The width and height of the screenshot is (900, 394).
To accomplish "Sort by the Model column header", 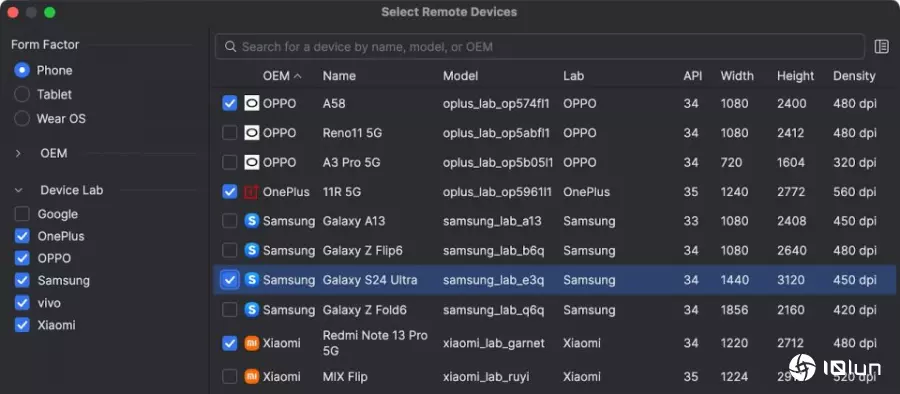I will 460,76.
